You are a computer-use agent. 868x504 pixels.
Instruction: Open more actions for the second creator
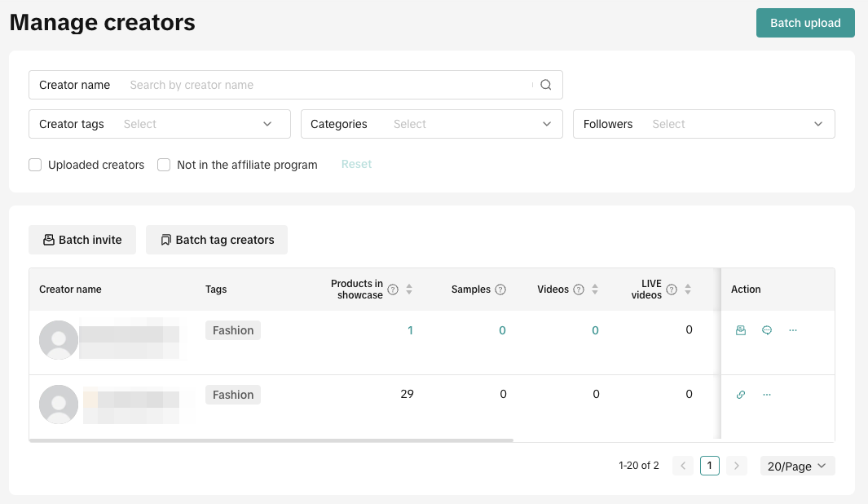tap(767, 395)
